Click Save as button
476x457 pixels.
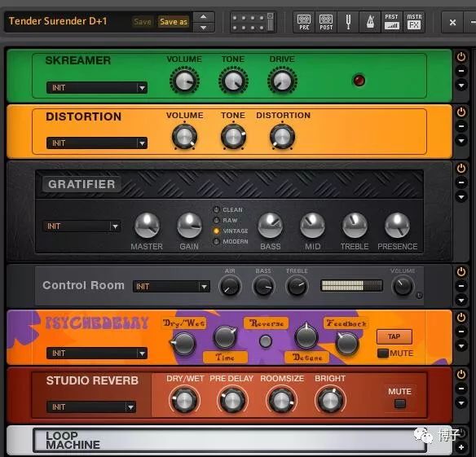[x=174, y=22]
